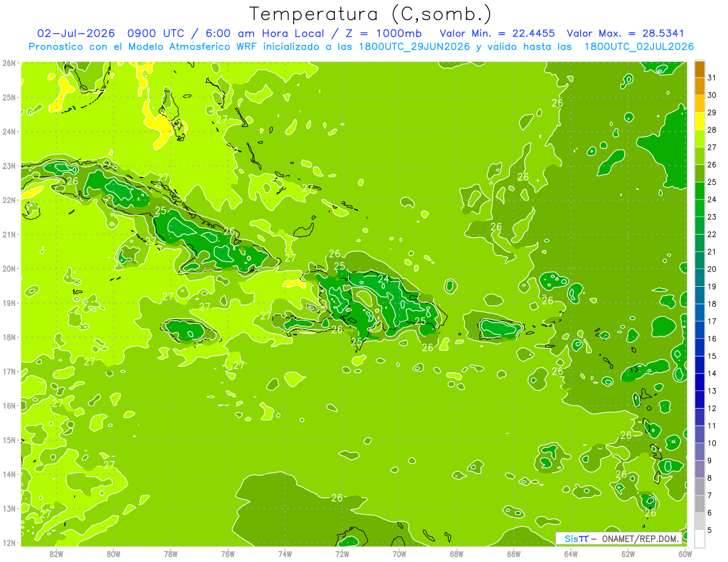This screenshot has width=728, height=562.
Task: Click the '64W' longitude axis label
Action: point(571,554)
